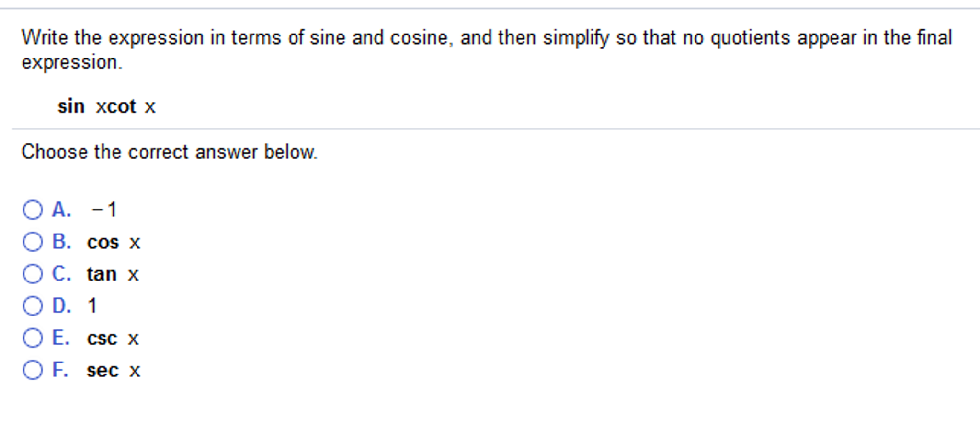Click the 'E.' option letter label

tap(61, 338)
